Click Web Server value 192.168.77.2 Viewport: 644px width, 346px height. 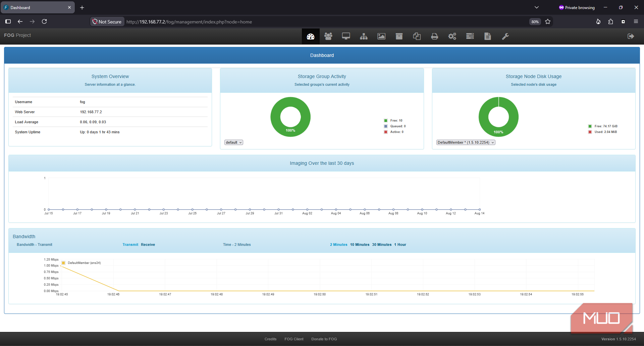pos(91,112)
